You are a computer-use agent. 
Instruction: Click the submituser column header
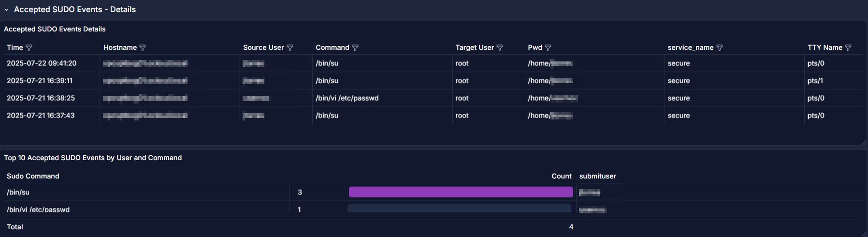597,176
